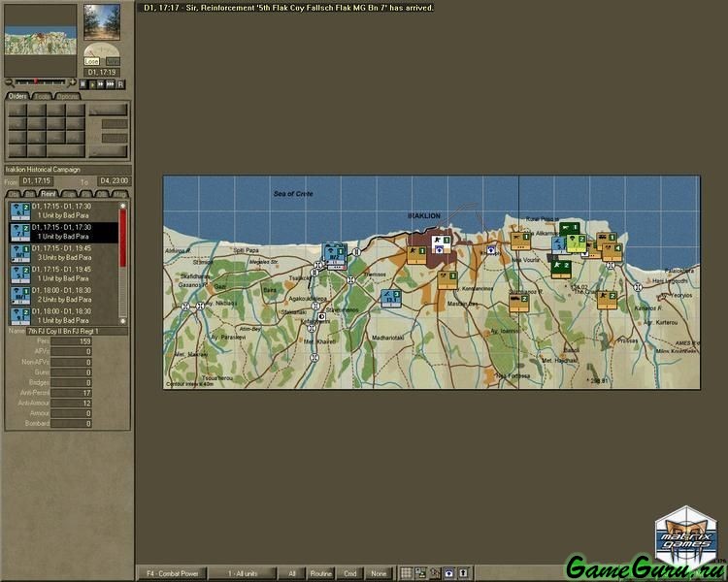
Task: Select tan unit marked 4 on east coast
Action: [612, 252]
